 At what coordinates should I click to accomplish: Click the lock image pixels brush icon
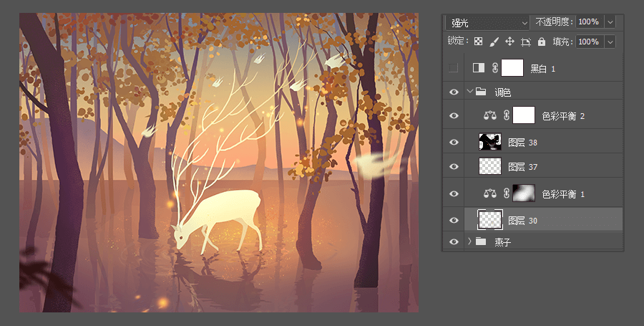tap(494, 42)
